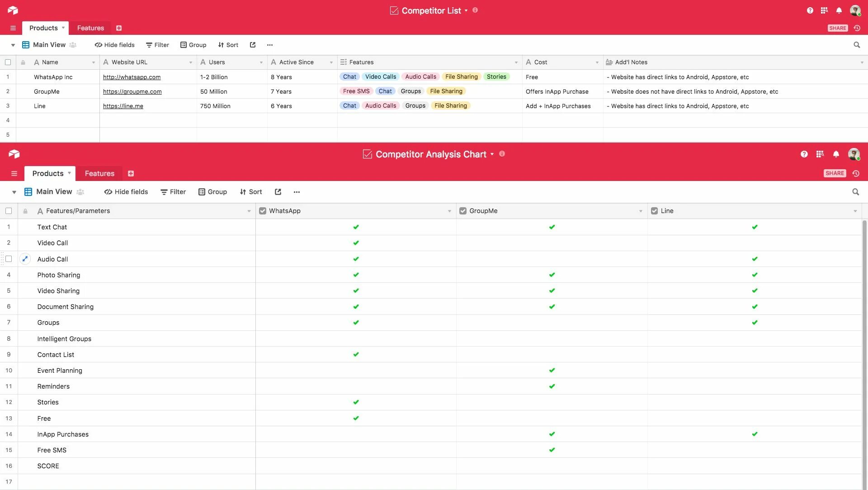Click info icon beside Competitor List title
Viewport: 868px width, 490px height.
coord(475,10)
